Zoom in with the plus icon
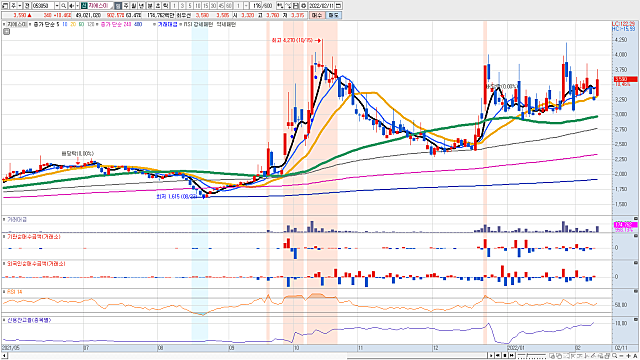 (x=628, y=356)
